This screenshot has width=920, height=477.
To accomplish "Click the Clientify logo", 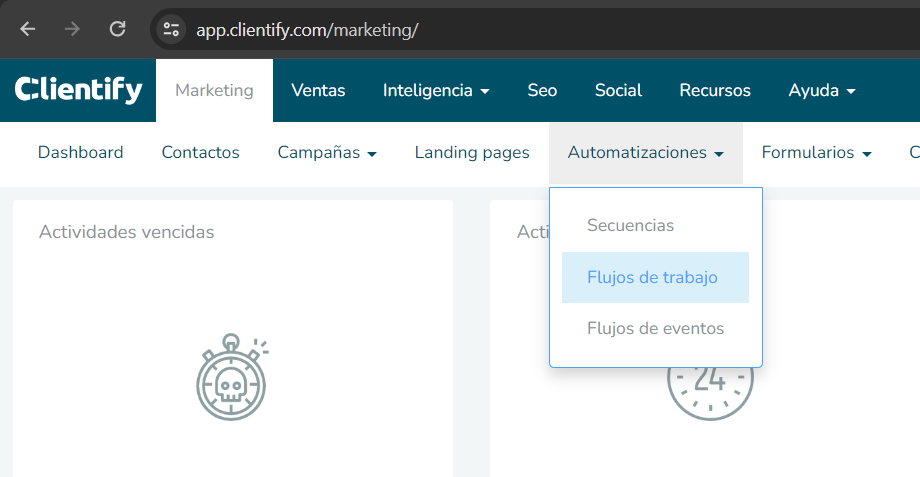I will coord(78,90).
